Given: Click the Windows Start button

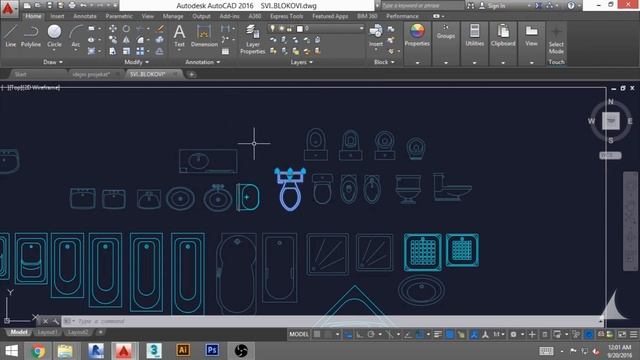Looking at the screenshot, I should coord(11,351).
